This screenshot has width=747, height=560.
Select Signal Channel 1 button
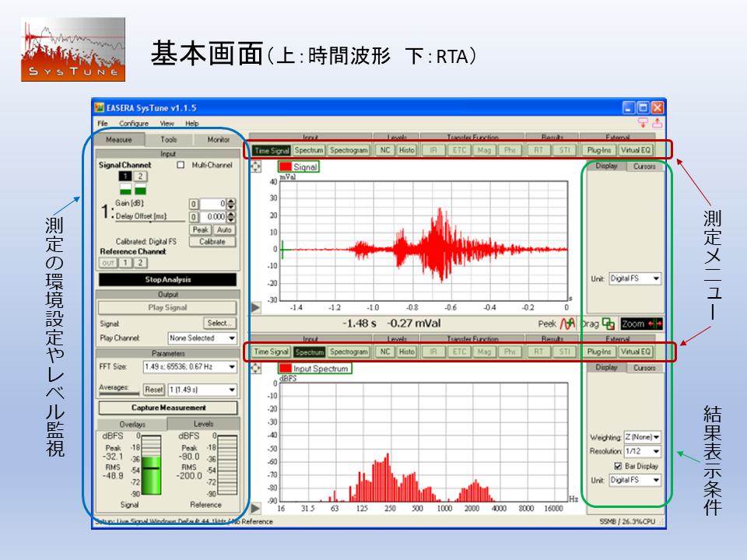pyautogui.click(x=125, y=177)
